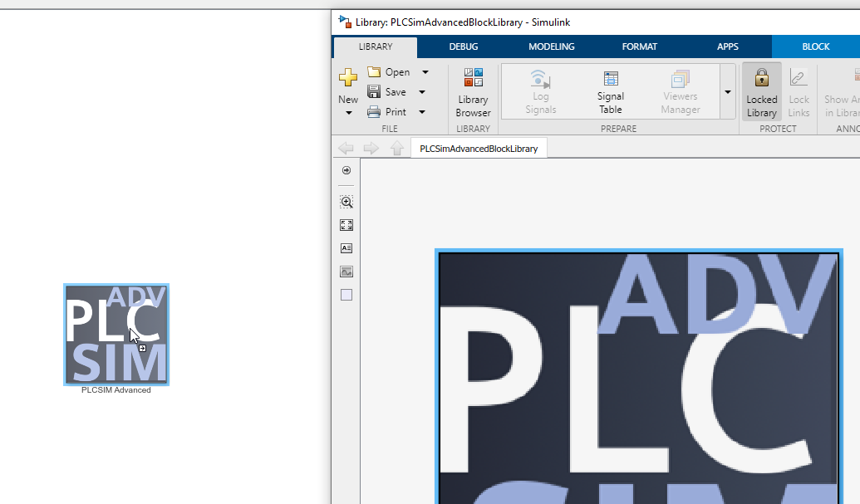This screenshot has height=504, width=860.
Task: Switch to the BLOCK ribbon tab
Action: [816, 46]
